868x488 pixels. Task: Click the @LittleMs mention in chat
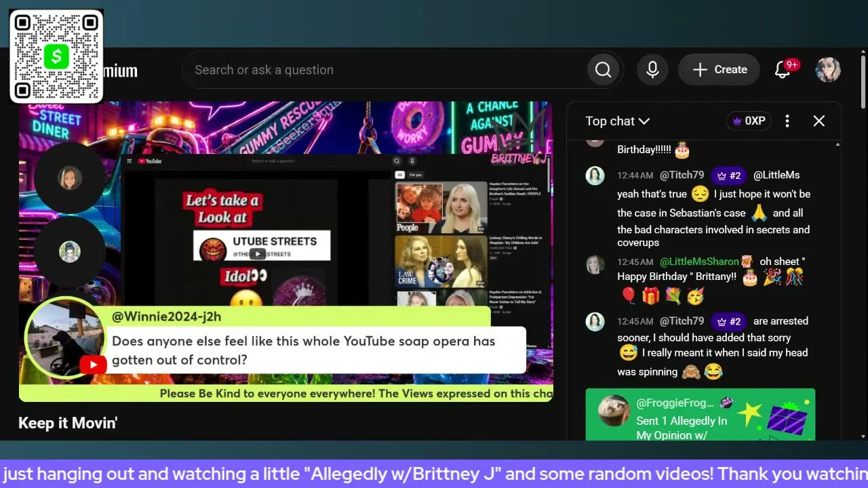[776, 176]
